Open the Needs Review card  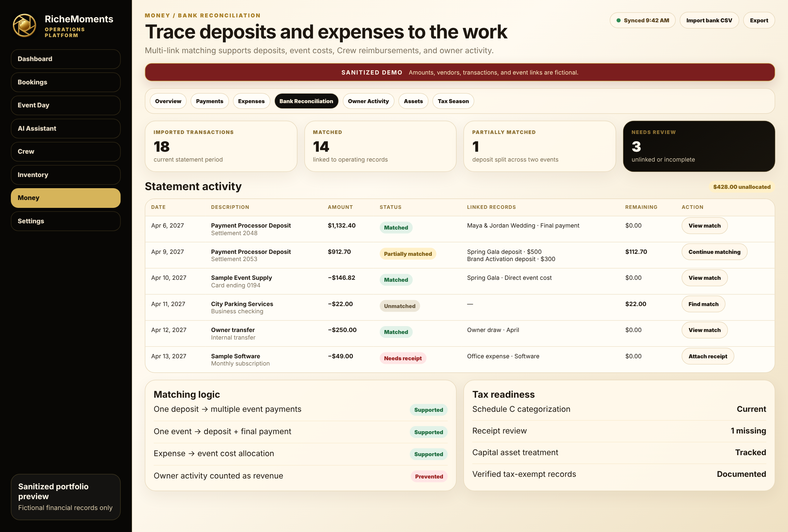coord(699,146)
